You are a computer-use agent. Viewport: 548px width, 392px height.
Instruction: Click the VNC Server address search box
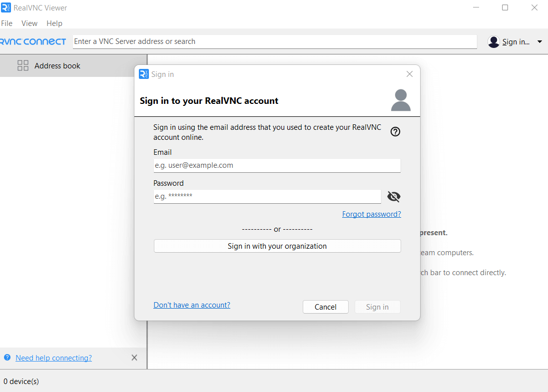tap(275, 41)
